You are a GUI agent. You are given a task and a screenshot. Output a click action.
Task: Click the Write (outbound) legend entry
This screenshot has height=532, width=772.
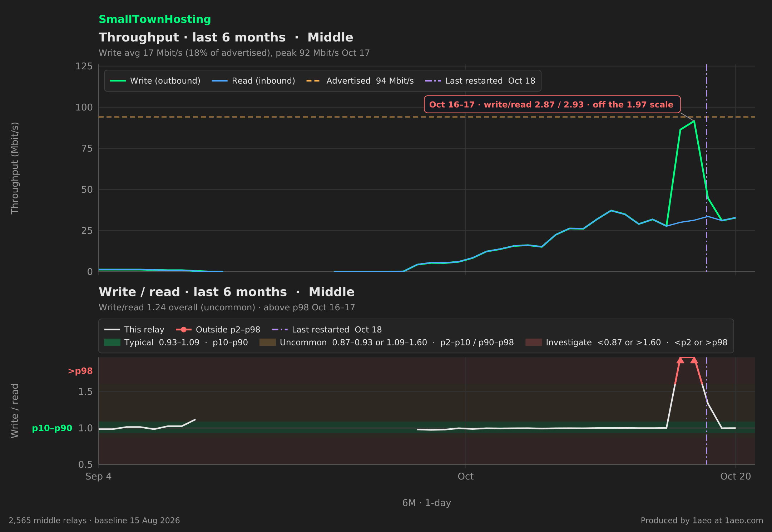coord(155,81)
